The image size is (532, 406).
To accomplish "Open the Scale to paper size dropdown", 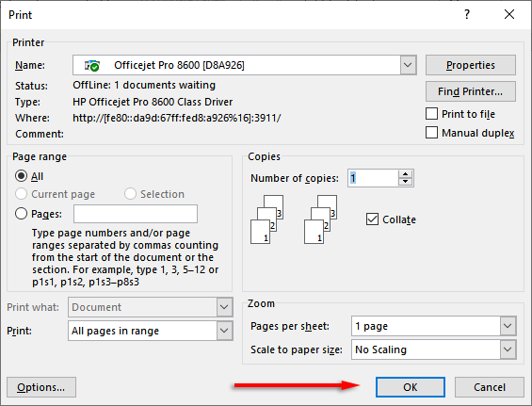I will point(508,349).
